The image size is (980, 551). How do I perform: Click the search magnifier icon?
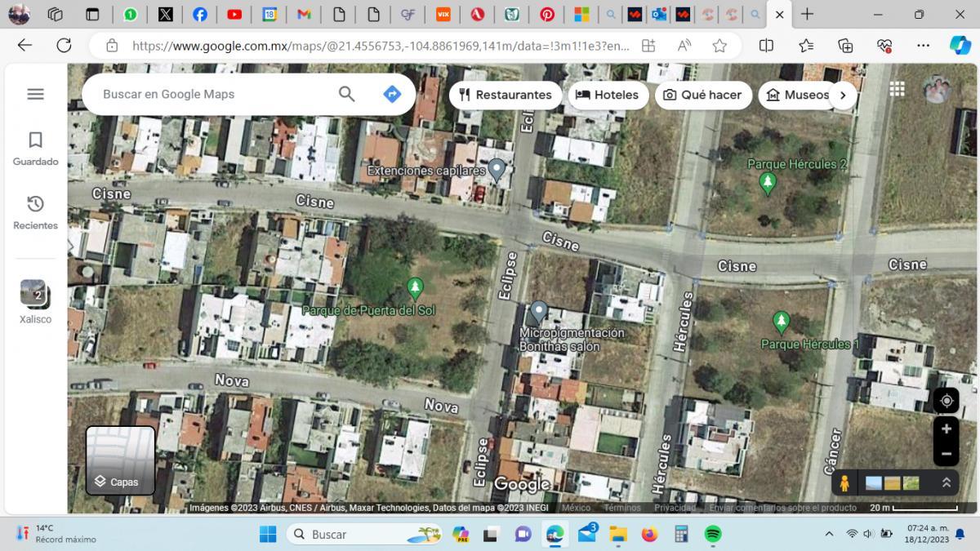click(346, 94)
